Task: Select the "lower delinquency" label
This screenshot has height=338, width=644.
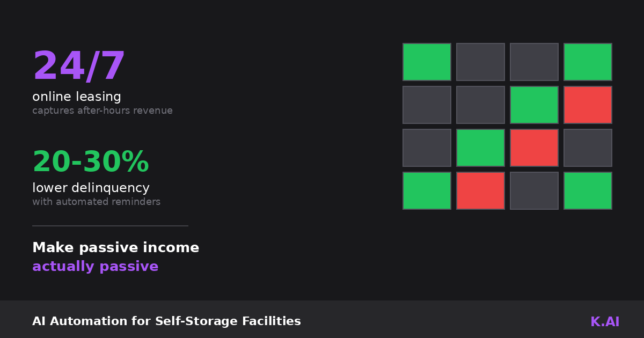Action: click(x=91, y=188)
